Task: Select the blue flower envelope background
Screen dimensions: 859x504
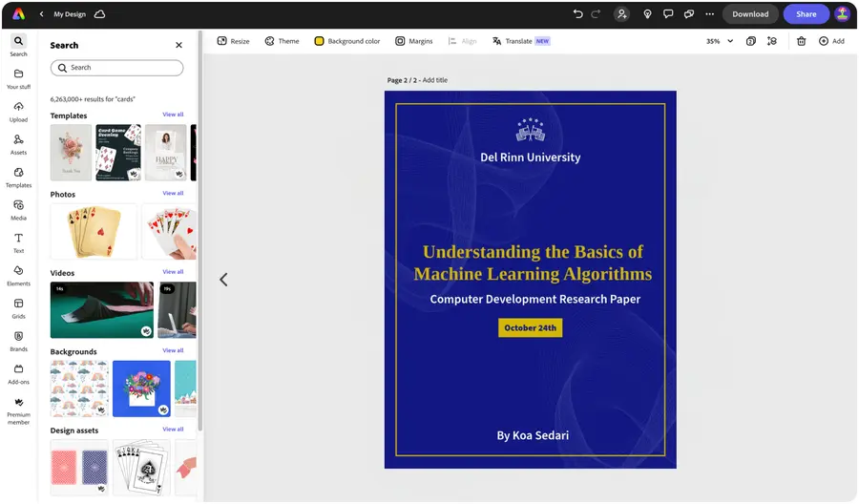Action: tap(142, 388)
